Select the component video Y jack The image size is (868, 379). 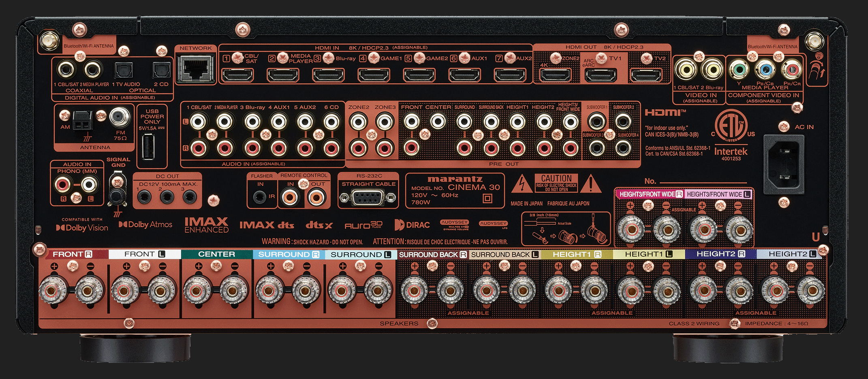pos(738,69)
